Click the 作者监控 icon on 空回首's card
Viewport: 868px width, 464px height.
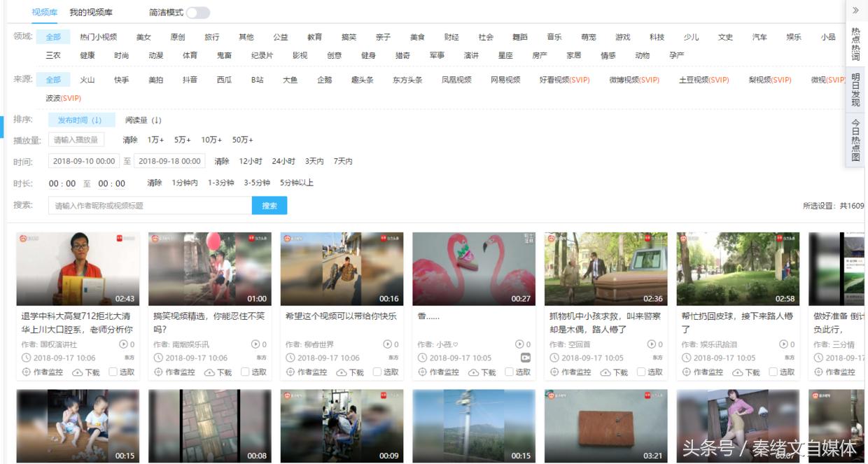tap(554, 372)
